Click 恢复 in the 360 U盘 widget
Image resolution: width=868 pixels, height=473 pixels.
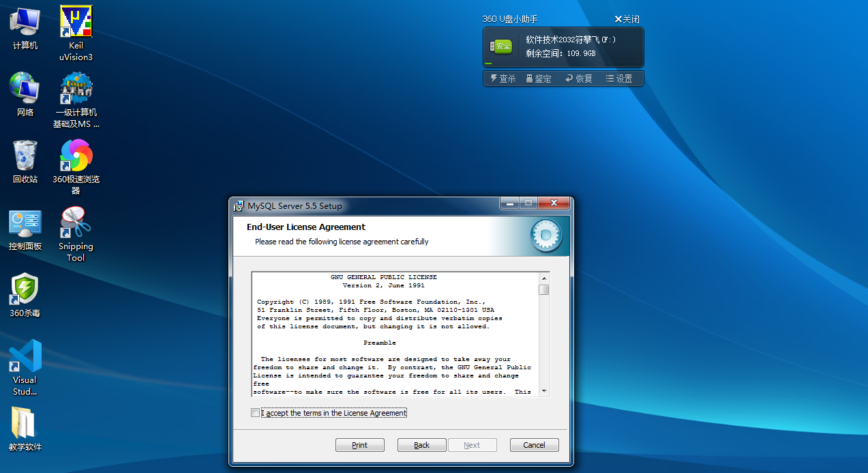click(x=579, y=78)
